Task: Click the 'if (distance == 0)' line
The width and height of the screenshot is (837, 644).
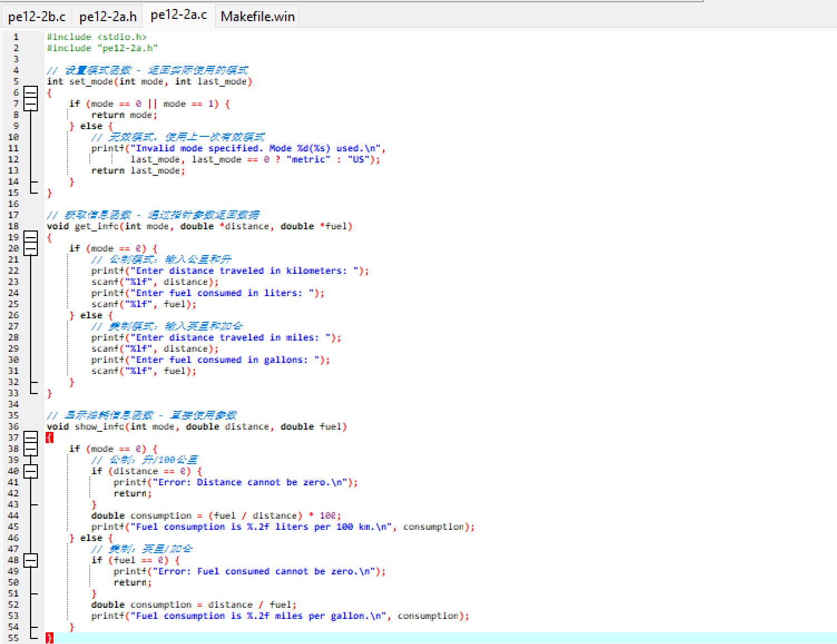Action: click(x=147, y=471)
